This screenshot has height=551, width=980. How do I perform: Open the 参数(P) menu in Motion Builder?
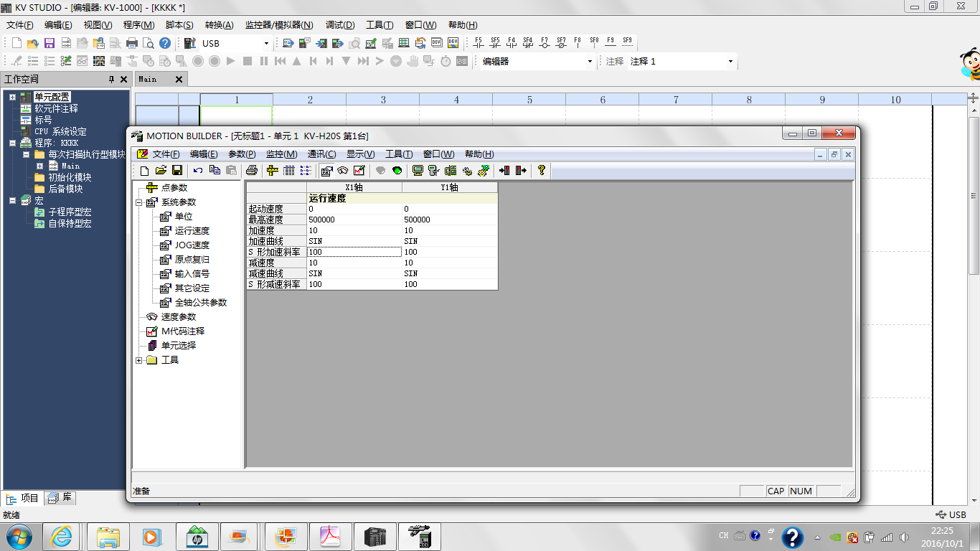coord(242,154)
